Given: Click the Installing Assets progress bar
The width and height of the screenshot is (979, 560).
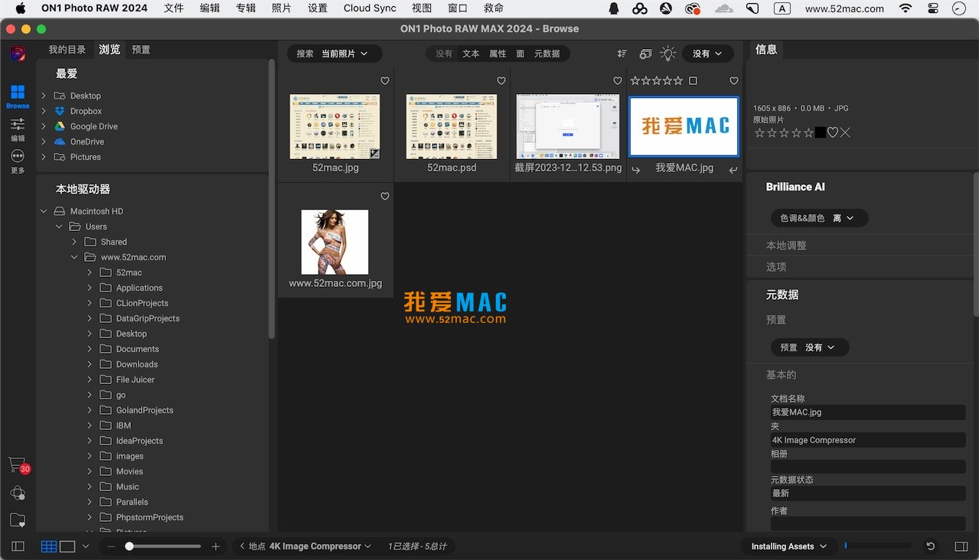Looking at the screenshot, I should (878, 546).
